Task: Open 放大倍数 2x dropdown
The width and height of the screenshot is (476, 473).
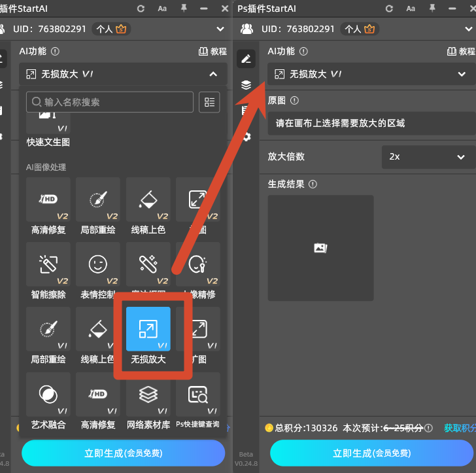Action: [428, 157]
